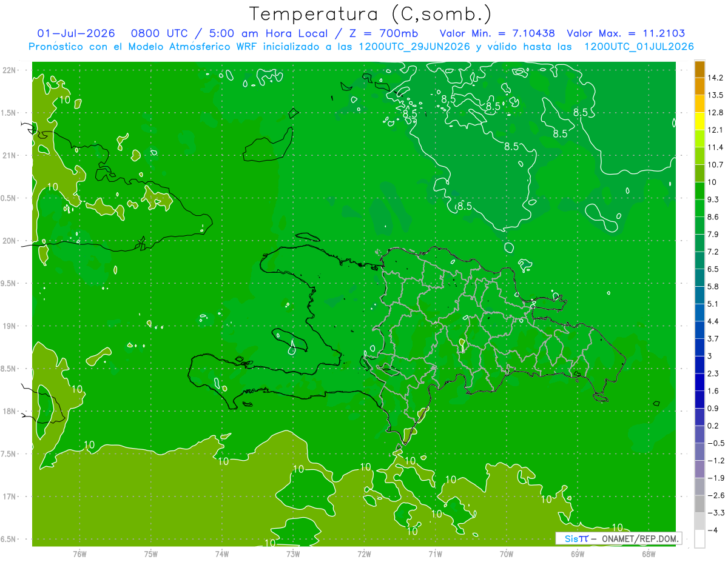Click the 68W longitude axis label
Viewport: 728px width, 562px height.
tap(649, 554)
